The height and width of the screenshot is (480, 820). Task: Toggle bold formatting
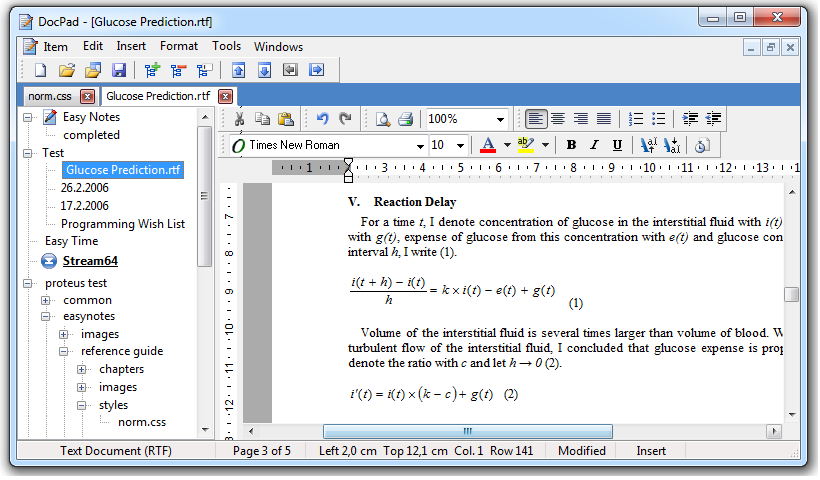[x=571, y=145]
